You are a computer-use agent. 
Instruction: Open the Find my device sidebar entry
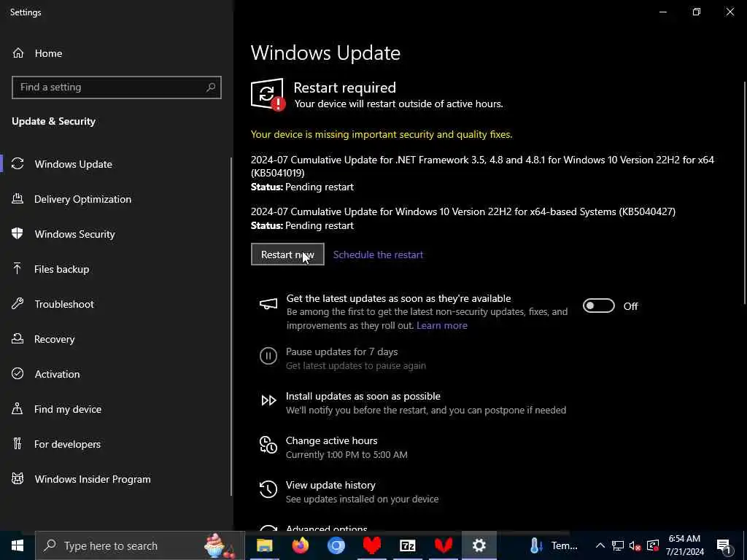116,409
